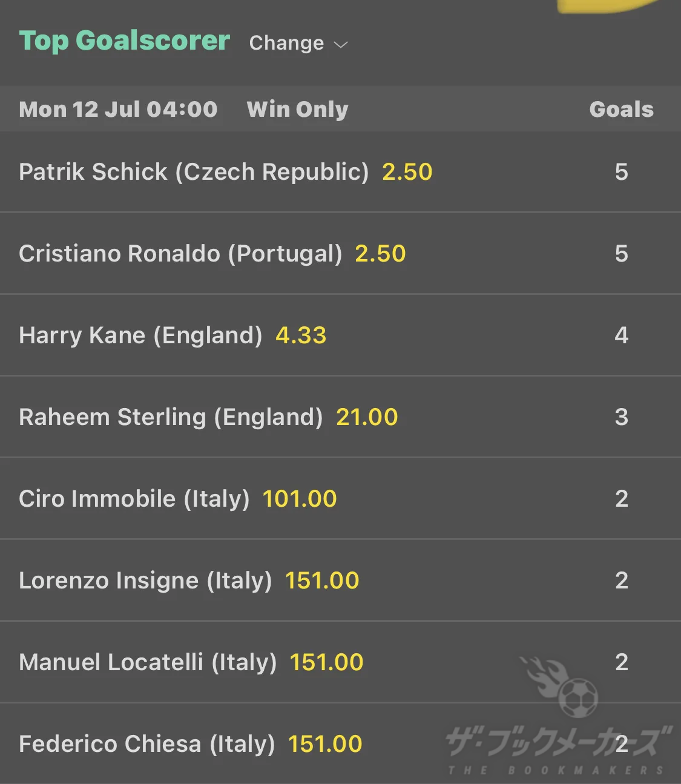Screen dimensions: 681x784
Task: Select Raheem Sterling odds 21.00
Action: coord(367,417)
